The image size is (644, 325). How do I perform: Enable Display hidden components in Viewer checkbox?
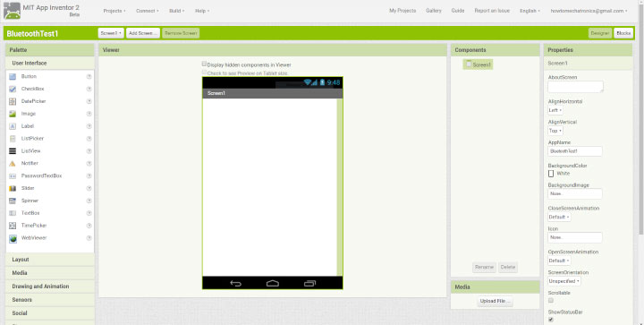click(204, 64)
